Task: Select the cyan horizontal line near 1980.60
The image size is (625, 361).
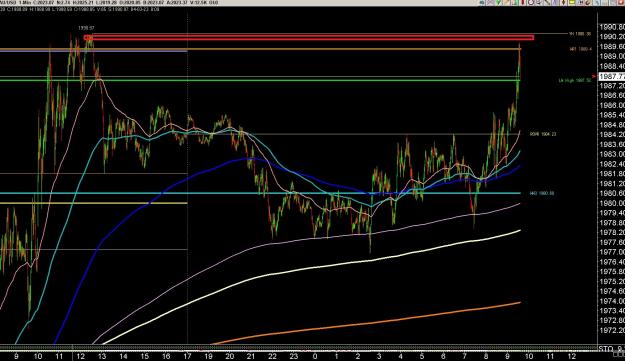Action: 260,193
